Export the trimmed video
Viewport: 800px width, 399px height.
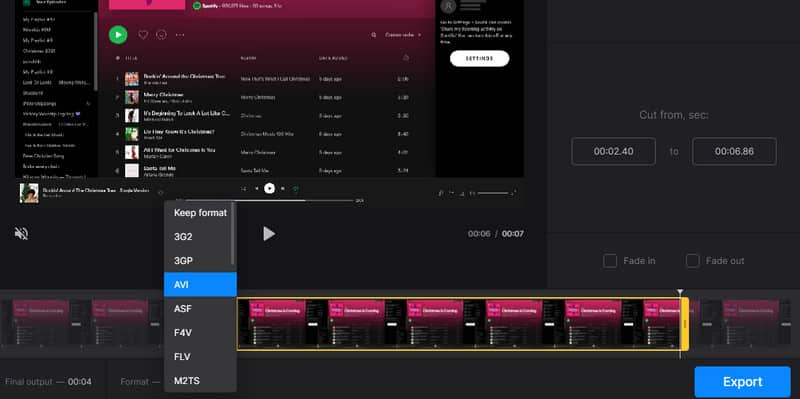click(x=742, y=382)
